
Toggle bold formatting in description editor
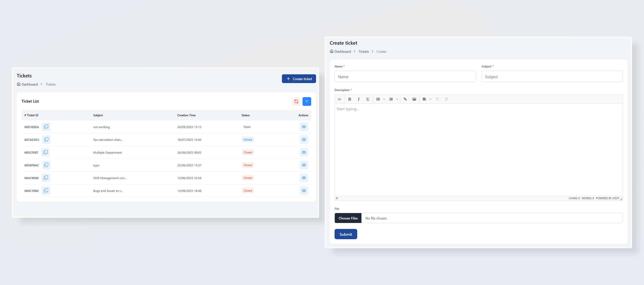349,99
